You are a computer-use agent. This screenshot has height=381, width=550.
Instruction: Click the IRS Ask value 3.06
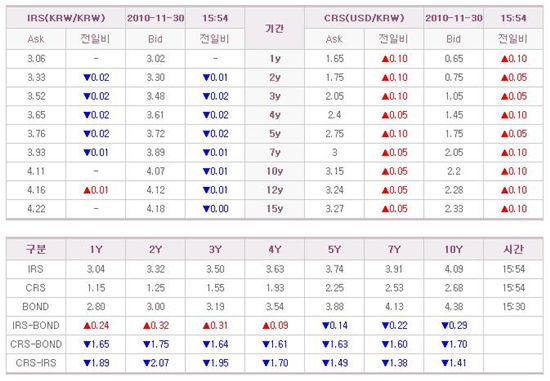click(36, 59)
